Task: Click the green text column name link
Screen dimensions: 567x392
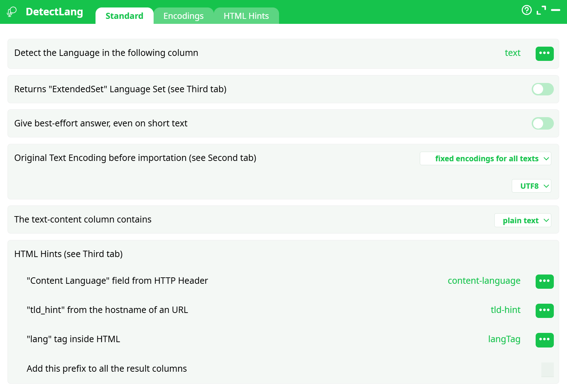Action: point(512,53)
